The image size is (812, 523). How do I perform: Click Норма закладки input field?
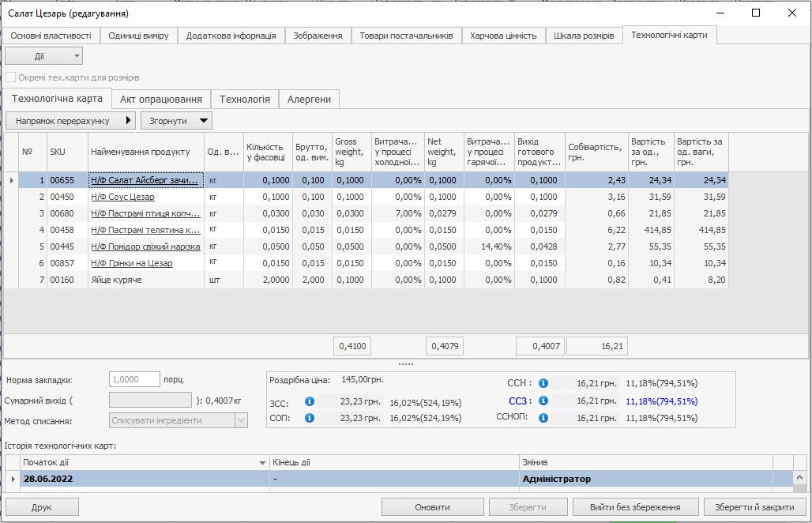(x=134, y=380)
